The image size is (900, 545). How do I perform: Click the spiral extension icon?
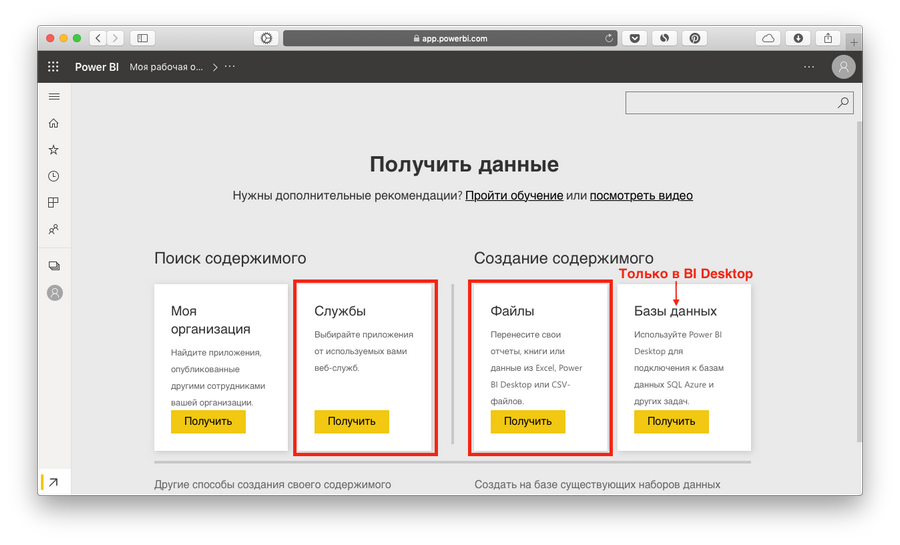pyautogui.click(x=664, y=38)
